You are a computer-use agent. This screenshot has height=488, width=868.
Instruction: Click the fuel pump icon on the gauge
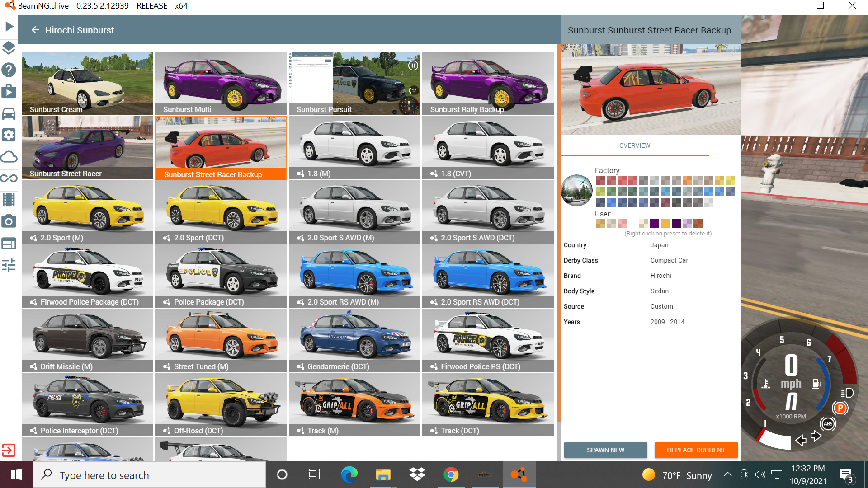[x=816, y=384]
